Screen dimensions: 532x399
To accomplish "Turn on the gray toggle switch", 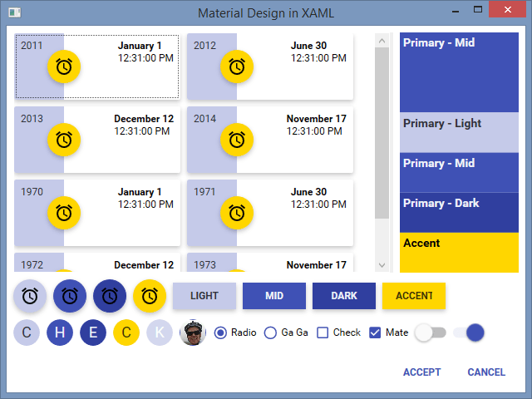I will pos(431,332).
